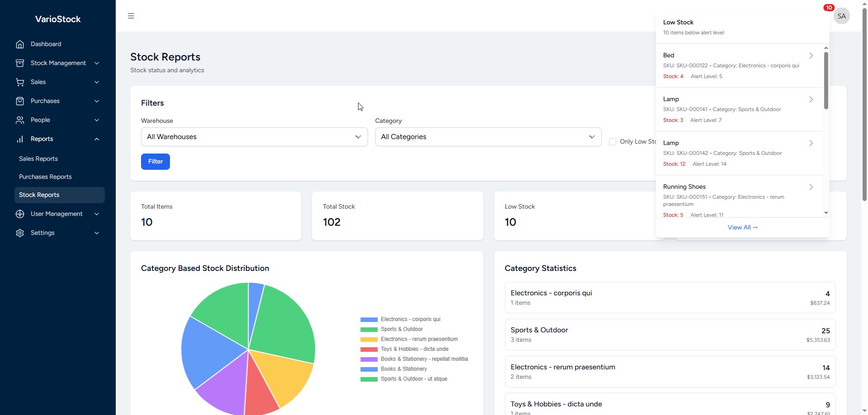
Task: Open Electronics - rerum praesentium category card
Action: 670,372
